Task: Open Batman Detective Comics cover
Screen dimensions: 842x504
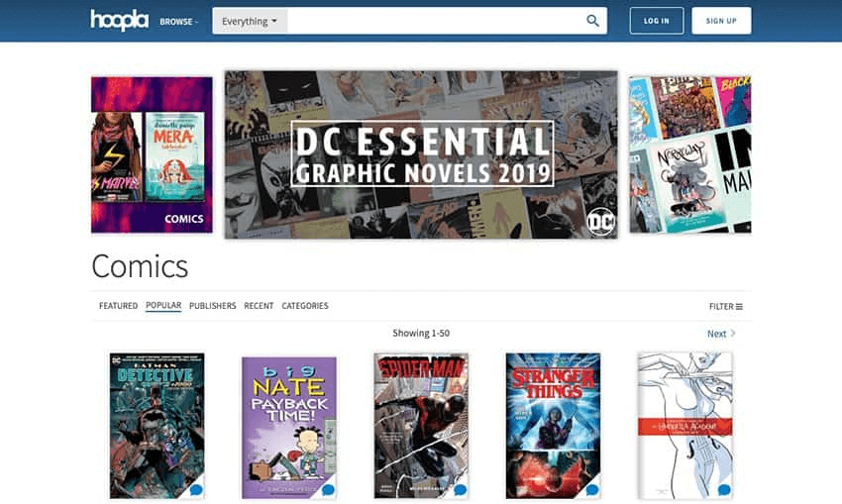Action: point(157,426)
